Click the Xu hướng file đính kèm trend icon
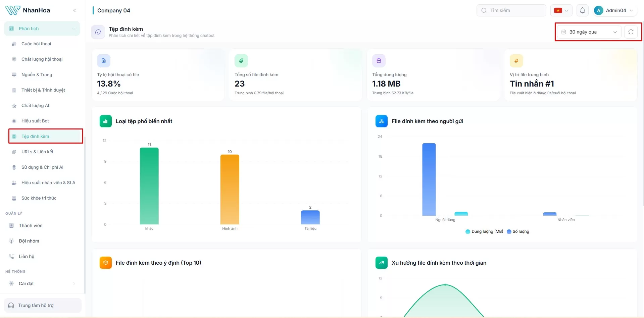 click(x=382, y=263)
